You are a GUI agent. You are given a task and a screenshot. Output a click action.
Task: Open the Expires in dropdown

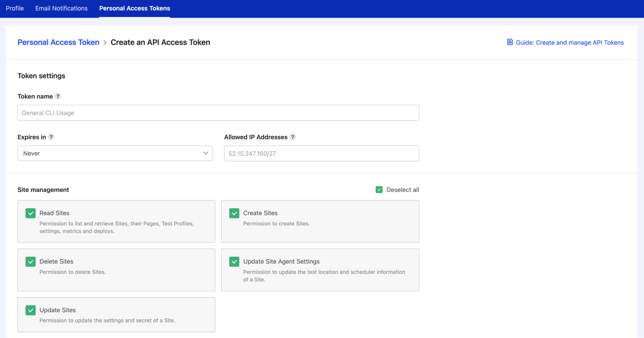tap(115, 153)
